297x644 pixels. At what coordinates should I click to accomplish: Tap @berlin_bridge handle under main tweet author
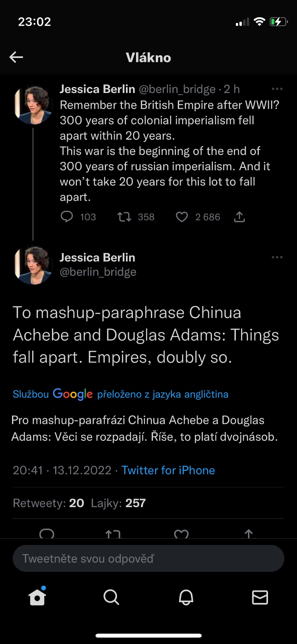click(x=98, y=272)
